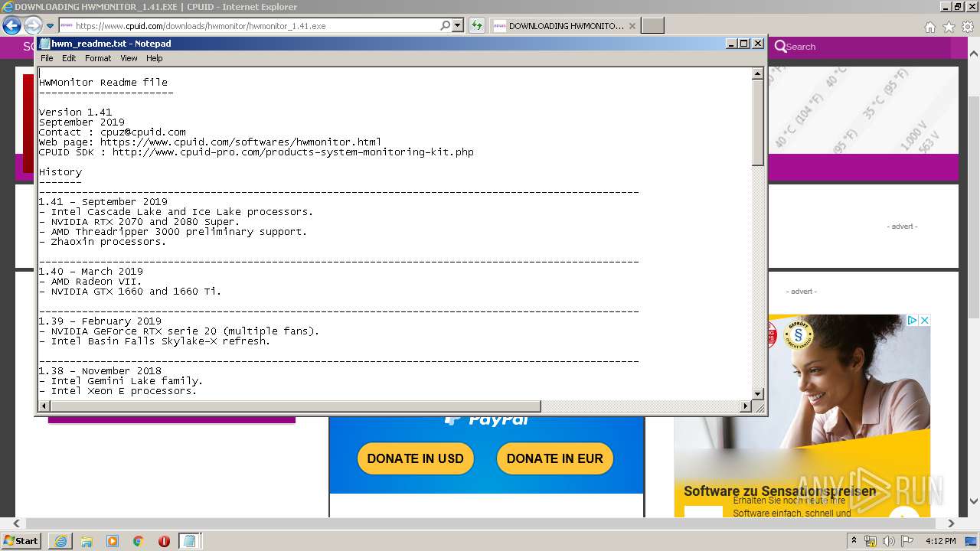This screenshot has height=551, width=980.
Task: Click the text "NVIDIA RTX 2070 and 2080 Super."
Action: pyautogui.click(x=145, y=222)
